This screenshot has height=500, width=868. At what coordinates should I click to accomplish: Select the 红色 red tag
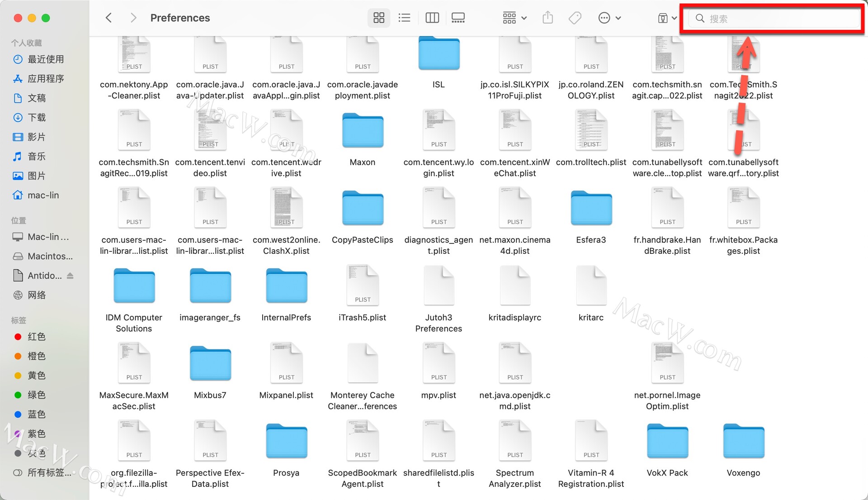click(30, 337)
